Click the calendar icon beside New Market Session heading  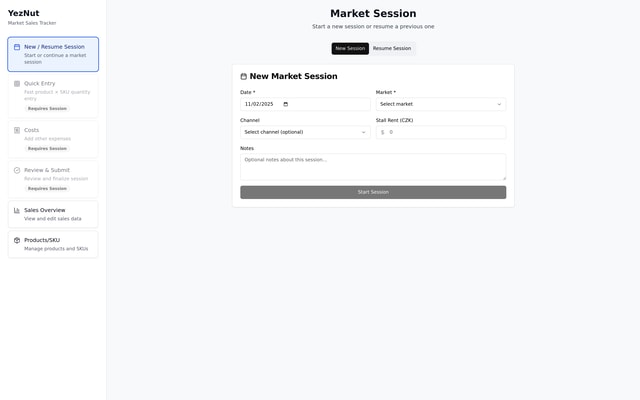click(x=244, y=76)
